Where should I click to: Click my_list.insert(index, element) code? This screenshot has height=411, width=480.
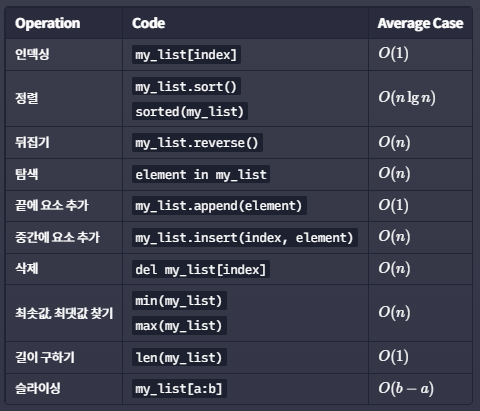[x=245, y=238]
